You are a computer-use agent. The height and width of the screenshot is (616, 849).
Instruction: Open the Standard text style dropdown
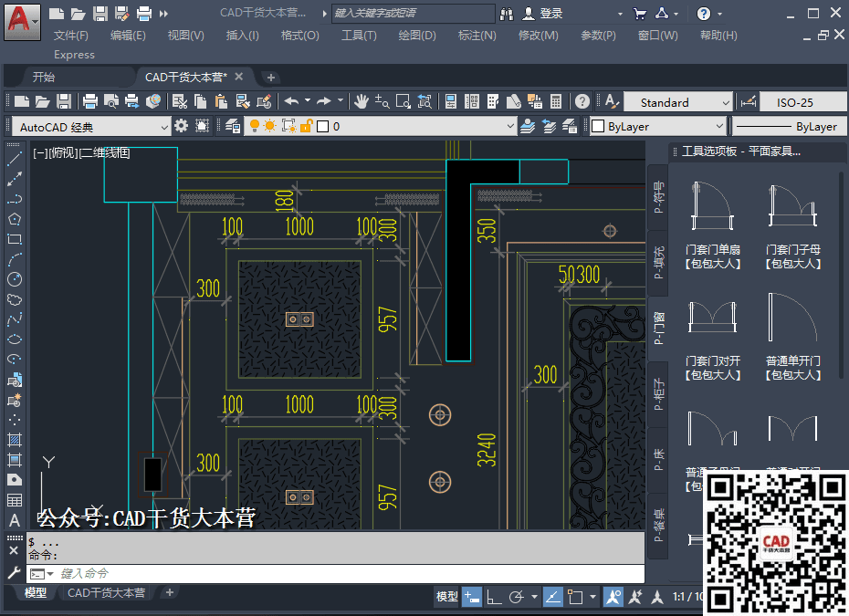tap(678, 102)
